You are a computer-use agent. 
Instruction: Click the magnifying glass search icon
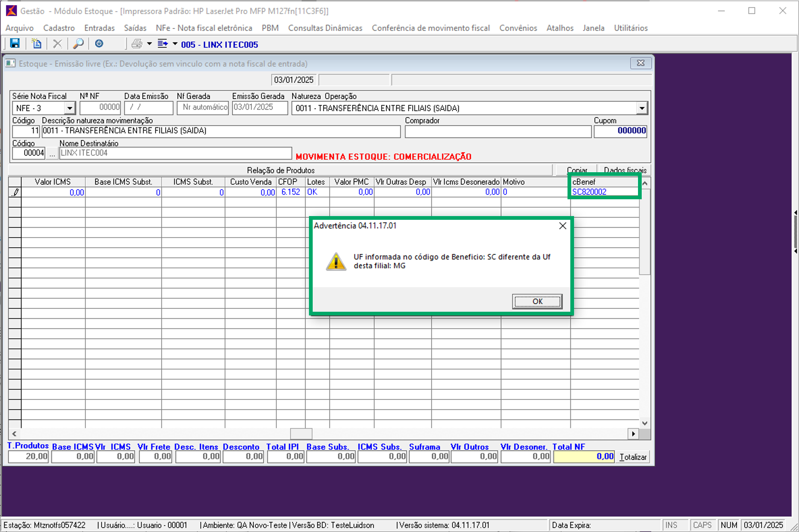(78, 43)
